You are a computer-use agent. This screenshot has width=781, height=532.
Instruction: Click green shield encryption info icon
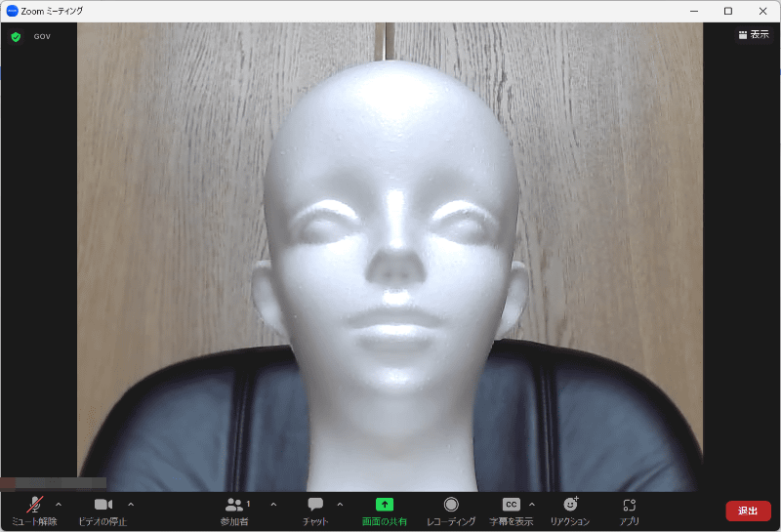16,37
